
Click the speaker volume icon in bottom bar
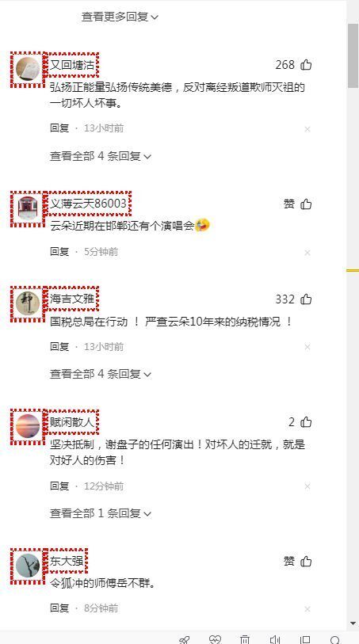275,639
